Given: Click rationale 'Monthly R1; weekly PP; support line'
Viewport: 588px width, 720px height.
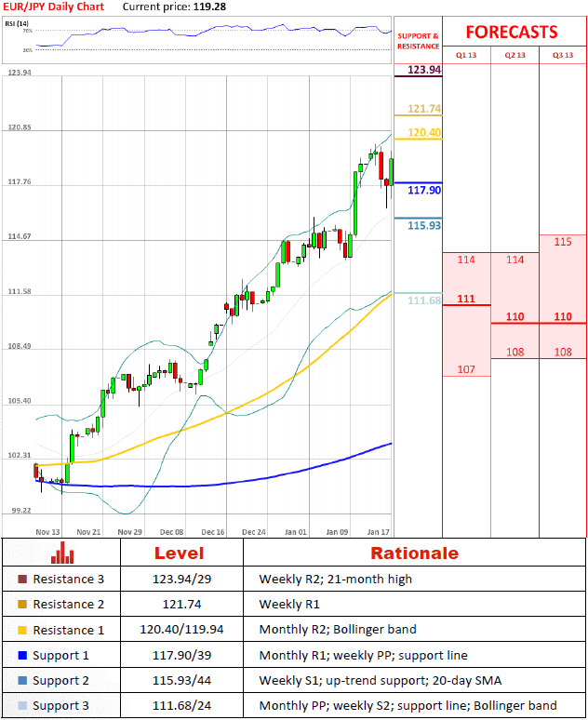Looking at the screenshot, I should click(364, 655).
